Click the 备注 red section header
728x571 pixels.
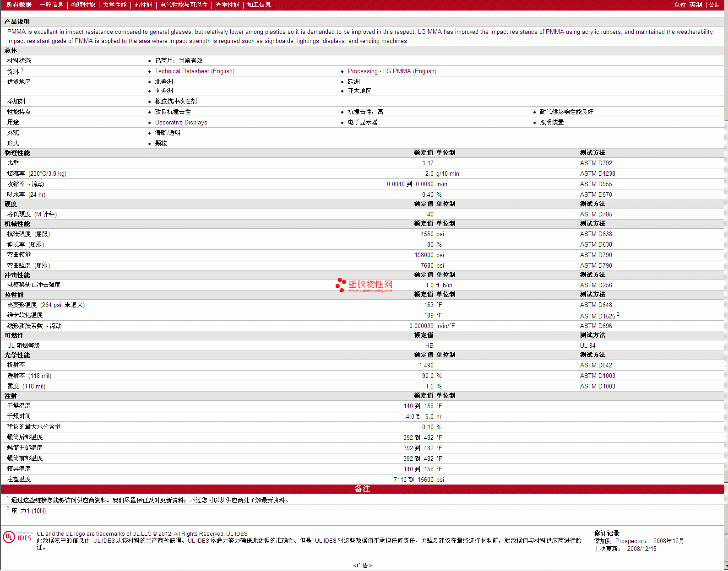362,489
